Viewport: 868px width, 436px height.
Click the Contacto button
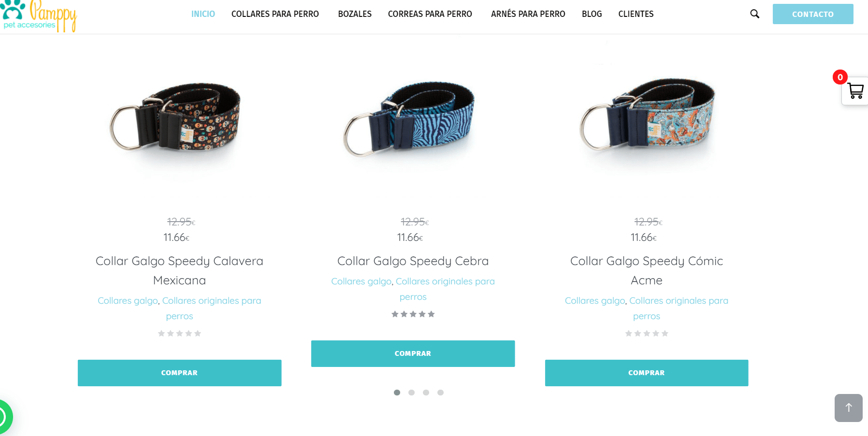coord(813,14)
